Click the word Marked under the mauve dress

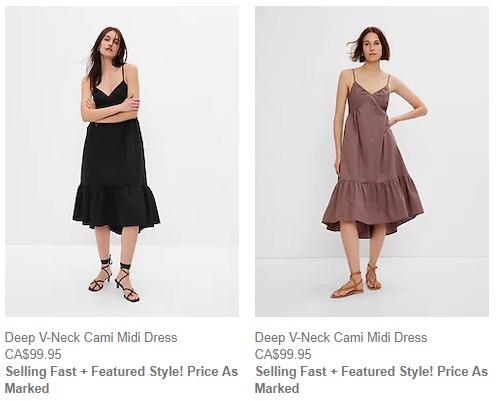(277, 388)
